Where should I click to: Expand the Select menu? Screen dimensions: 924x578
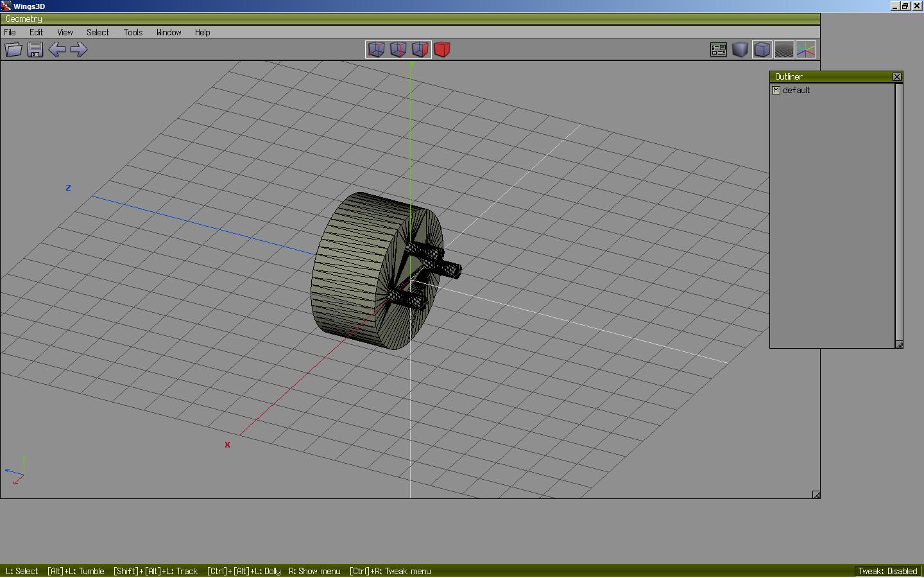point(98,32)
